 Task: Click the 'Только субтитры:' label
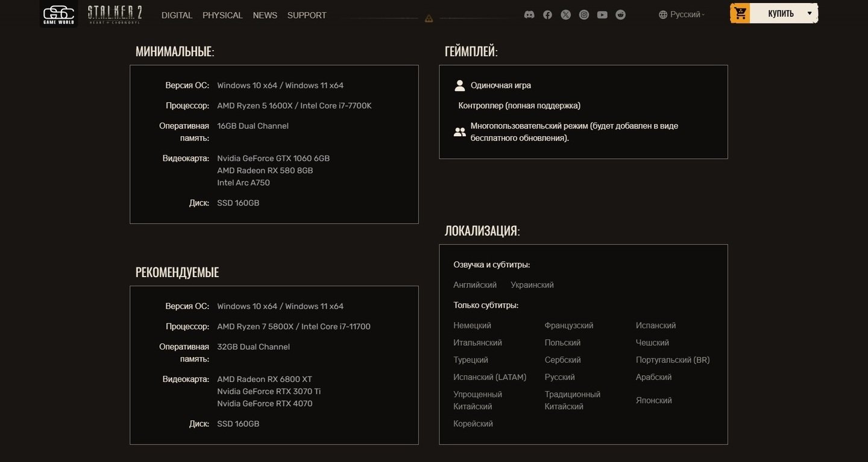click(486, 305)
